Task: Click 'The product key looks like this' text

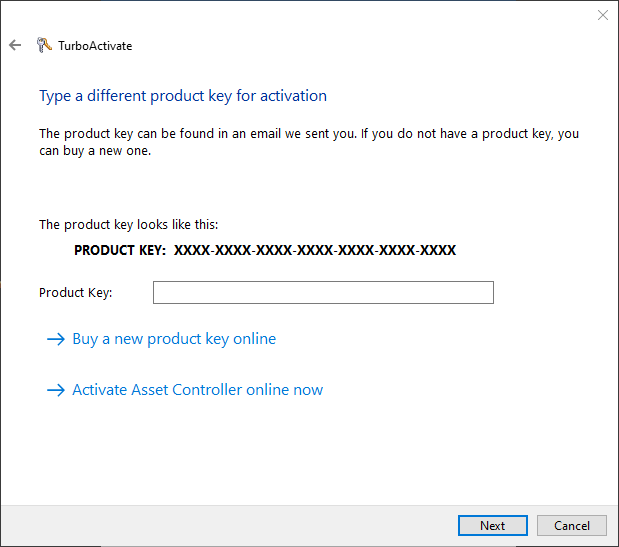Action: pos(129,225)
